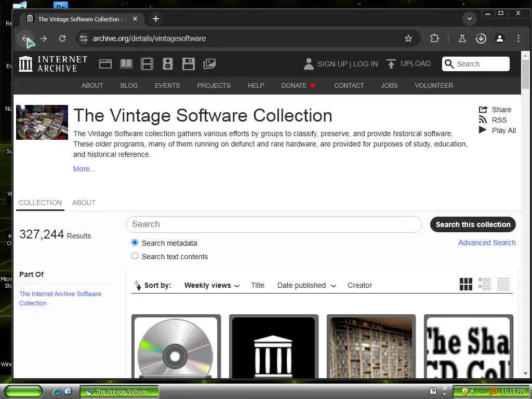Open the Web (Wayback) media icon
Screen dimensions: 532x399
coord(105,64)
